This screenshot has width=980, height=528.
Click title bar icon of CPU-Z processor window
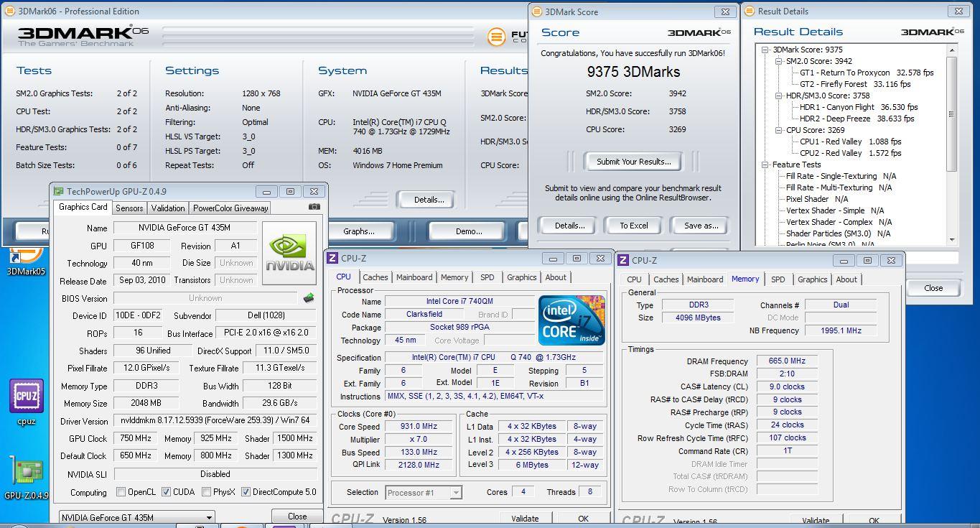coord(333,259)
